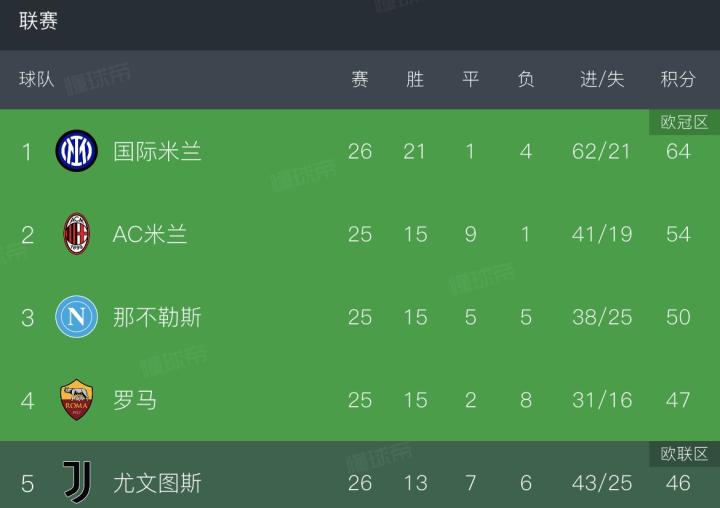Sort by the 进/失 column header
The height and width of the screenshot is (508, 720).
tap(602, 79)
